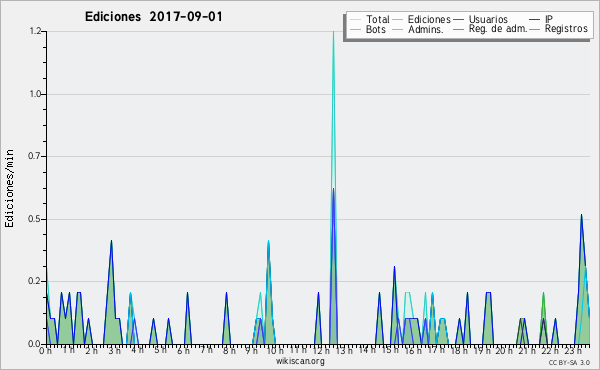
Task: Select the "Registros" legend label
Action: (x=566, y=29)
